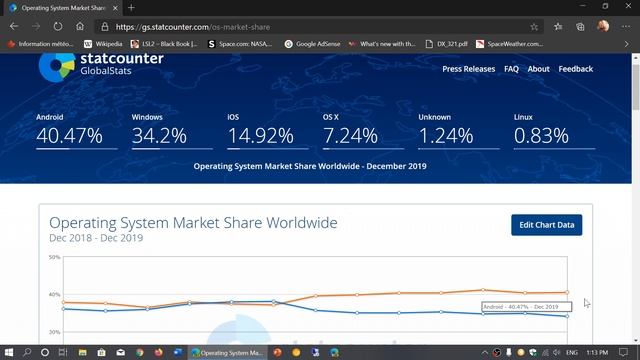Open Press Releases page
Image resolution: width=640 pixels, height=360 pixels.
click(469, 69)
